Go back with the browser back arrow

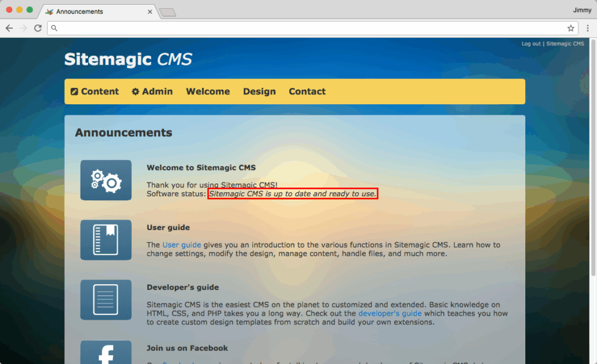point(9,28)
